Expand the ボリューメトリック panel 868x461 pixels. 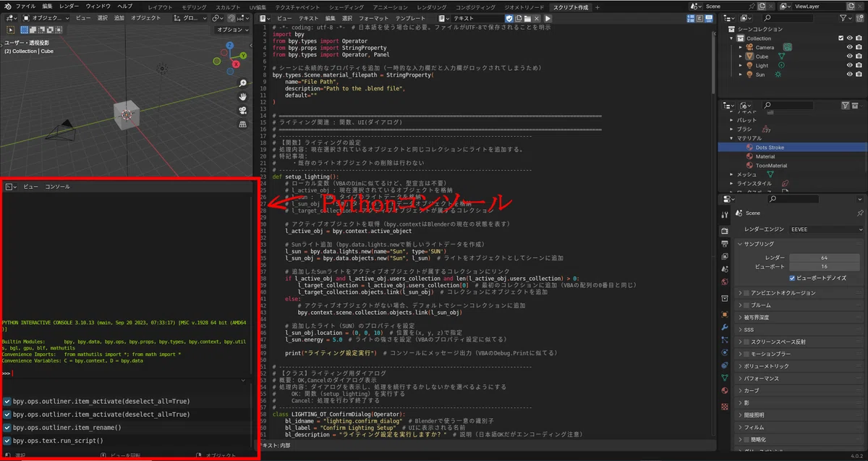pyautogui.click(x=801, y=366)
